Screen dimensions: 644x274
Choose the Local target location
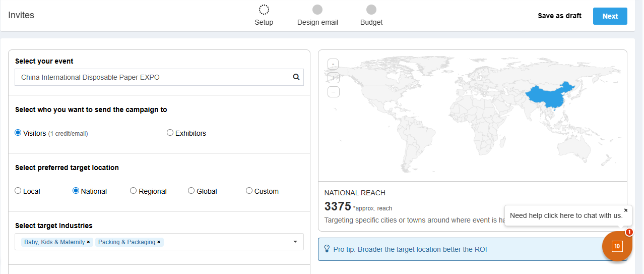click(x=18, y=191)
